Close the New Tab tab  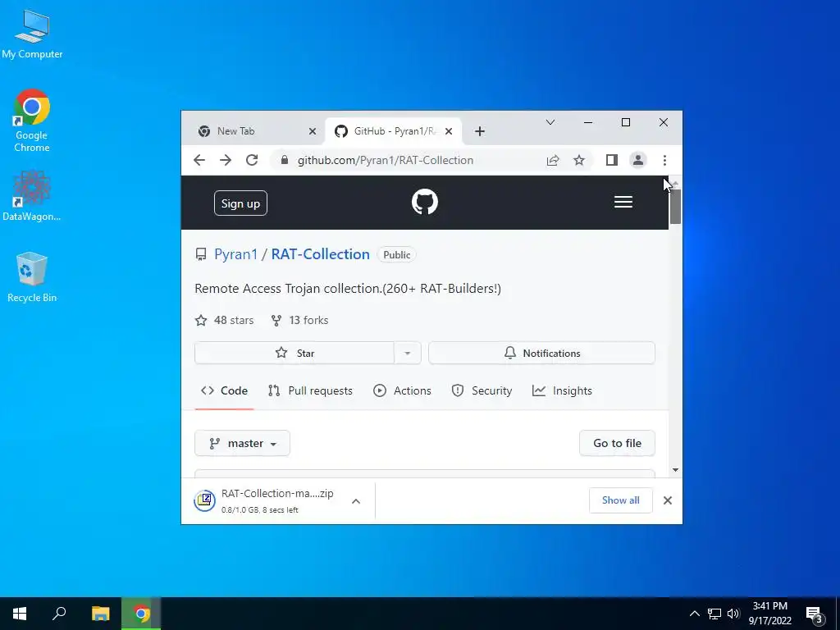[313, 131]
